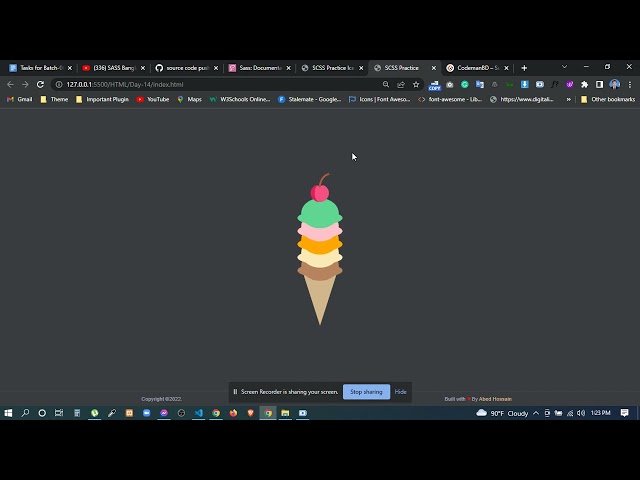Open the blue COPY extension
This screenshot has width=640, height=480.
tap(435, 85)
